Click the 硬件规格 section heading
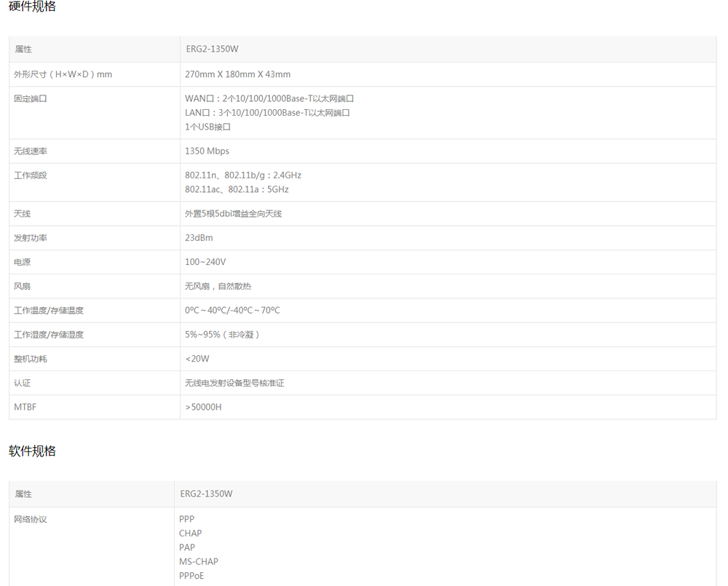The height and width of the screenshot is (586, 728). point(32,7)
